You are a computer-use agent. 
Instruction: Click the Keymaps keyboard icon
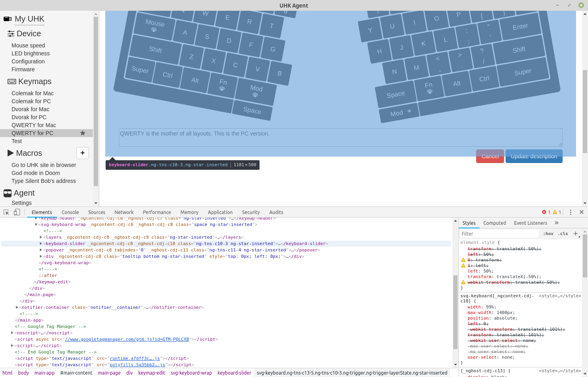pyautogui.click(x=11, y=81)
